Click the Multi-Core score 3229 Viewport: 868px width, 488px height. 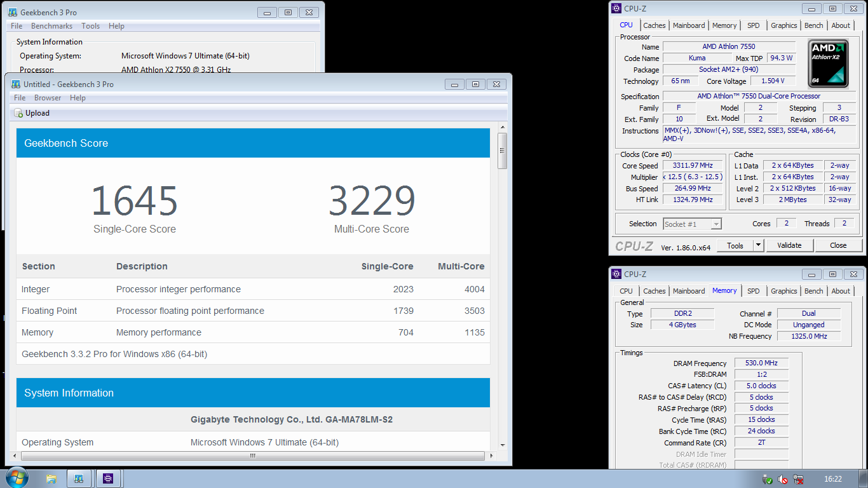pos(372,201)
